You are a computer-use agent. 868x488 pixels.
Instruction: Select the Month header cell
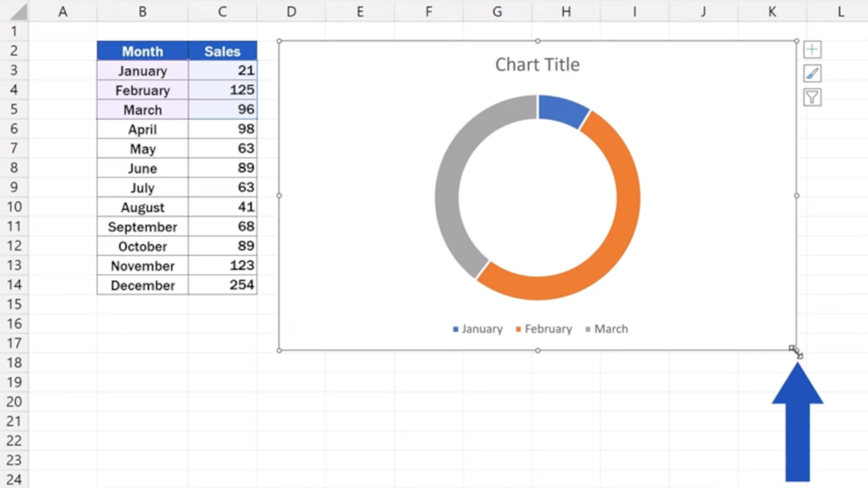coord(142,51)
